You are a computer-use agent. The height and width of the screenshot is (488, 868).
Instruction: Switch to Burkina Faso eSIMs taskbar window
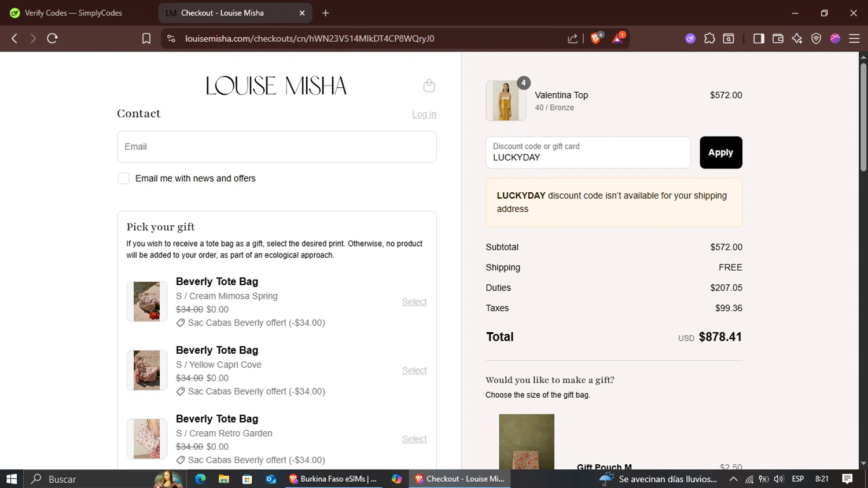(333, 479)
